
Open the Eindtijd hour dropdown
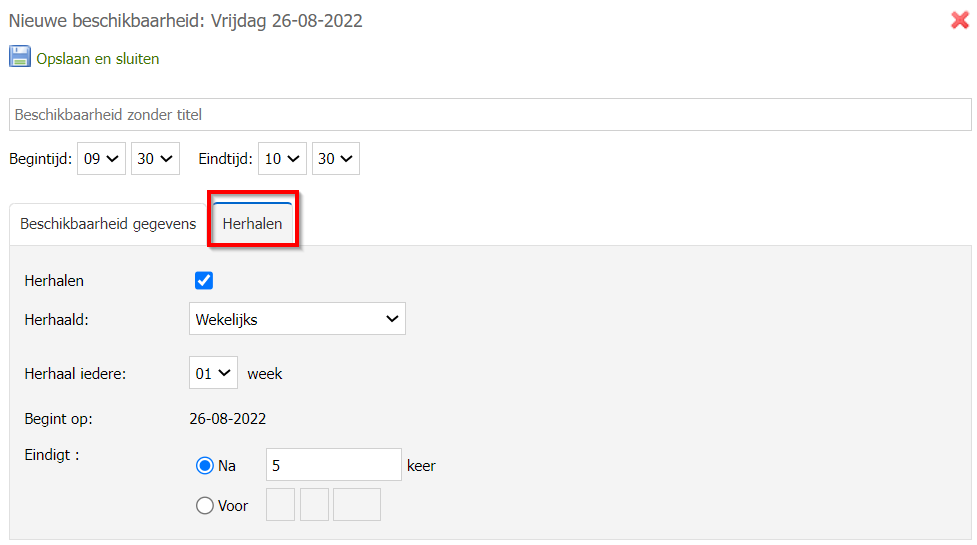click(x=282, y=158)
